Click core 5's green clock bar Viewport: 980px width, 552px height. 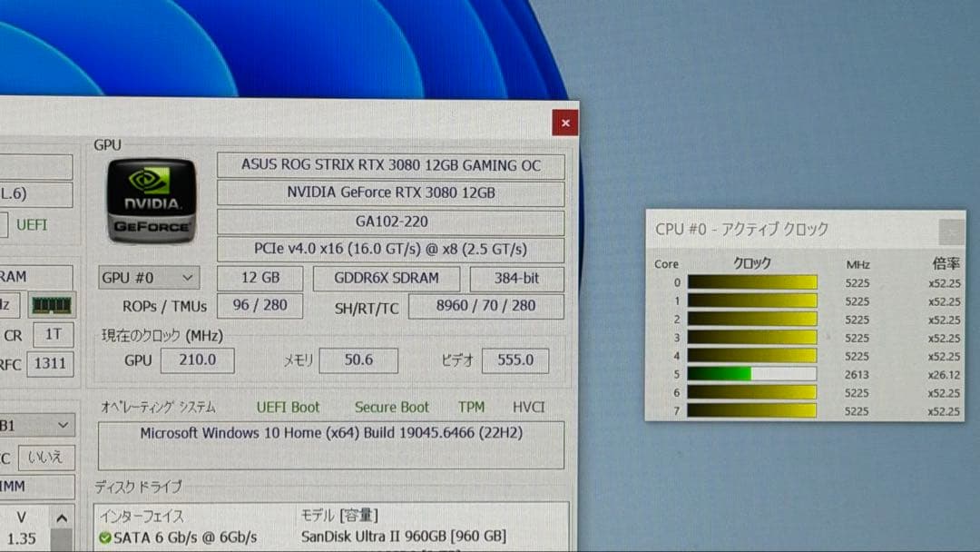tap(721, 374)
